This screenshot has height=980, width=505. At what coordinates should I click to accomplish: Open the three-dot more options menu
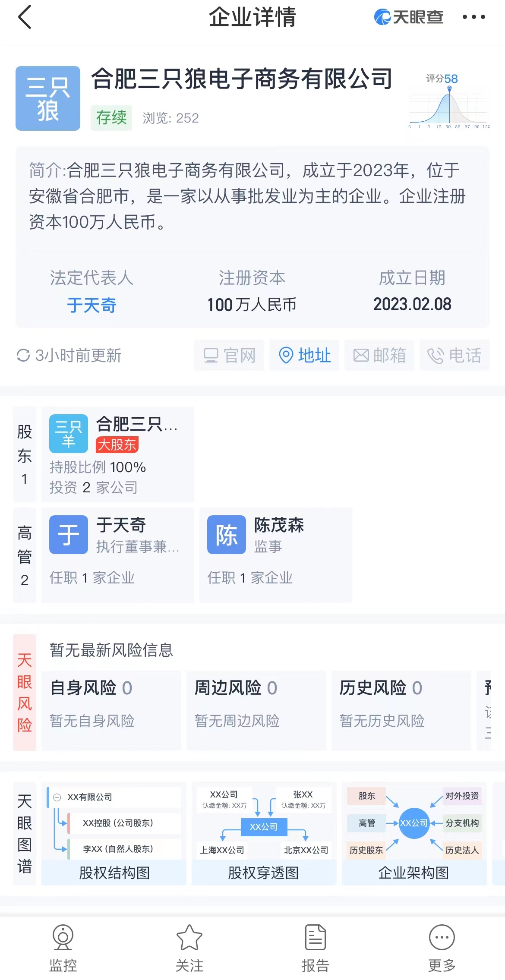click(473, 17)
